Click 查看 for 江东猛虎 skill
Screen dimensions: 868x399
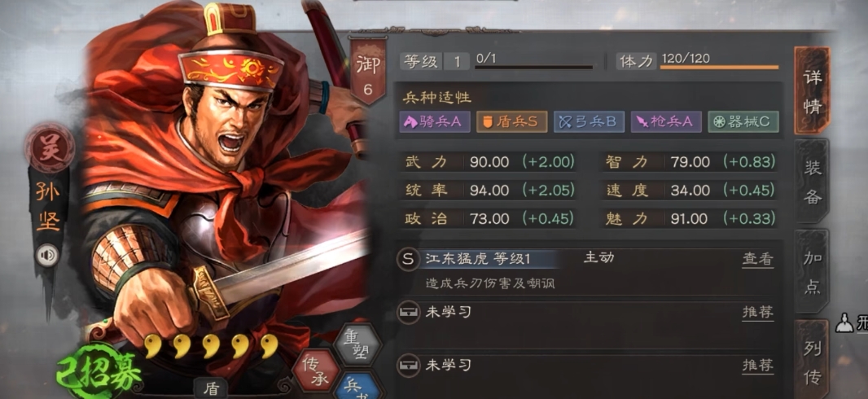click(x=757, y=259)
